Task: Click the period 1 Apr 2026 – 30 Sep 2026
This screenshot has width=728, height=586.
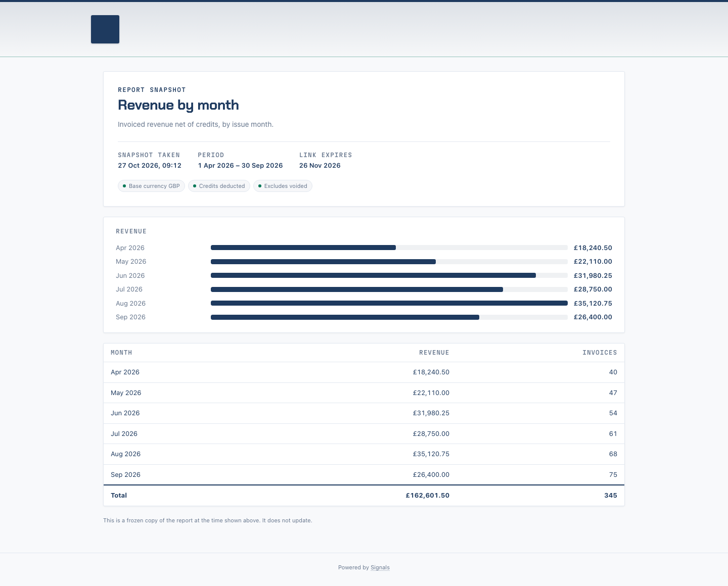Action: click(241, 166)
